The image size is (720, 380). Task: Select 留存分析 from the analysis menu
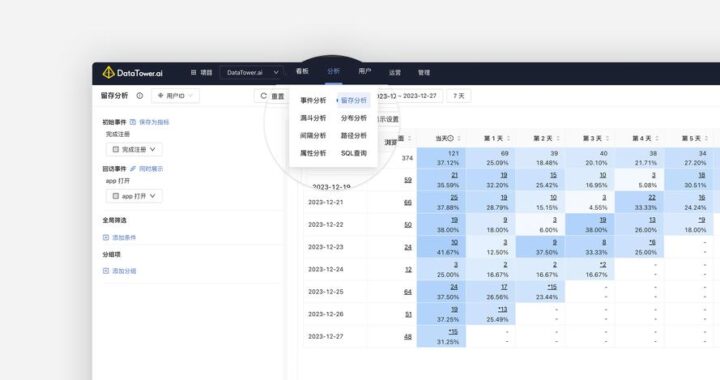(x=354, y=100)
